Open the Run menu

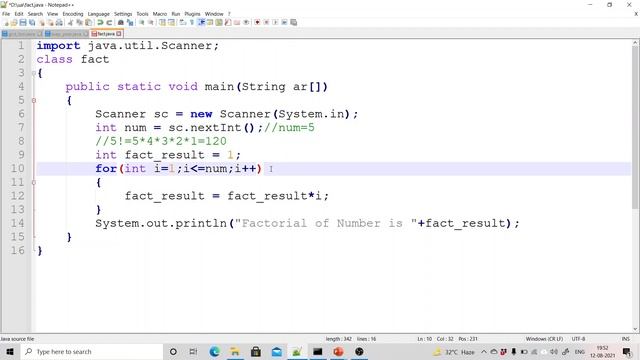[176, 14]
